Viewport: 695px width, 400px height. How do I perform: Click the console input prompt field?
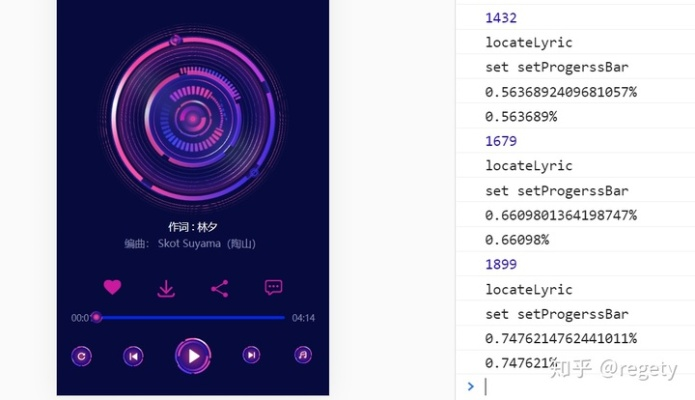point(580,386)
